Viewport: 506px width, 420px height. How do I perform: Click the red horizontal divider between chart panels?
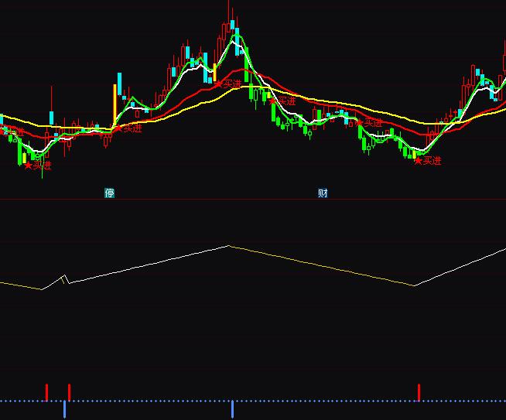pyautogui.click(x=253, y=200)
